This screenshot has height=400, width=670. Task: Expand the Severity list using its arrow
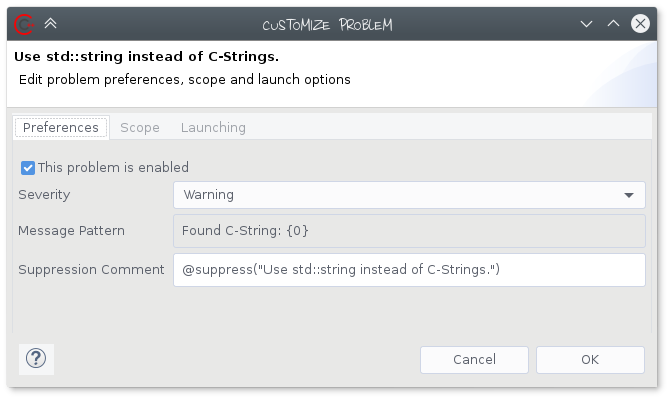pos(629,195)
